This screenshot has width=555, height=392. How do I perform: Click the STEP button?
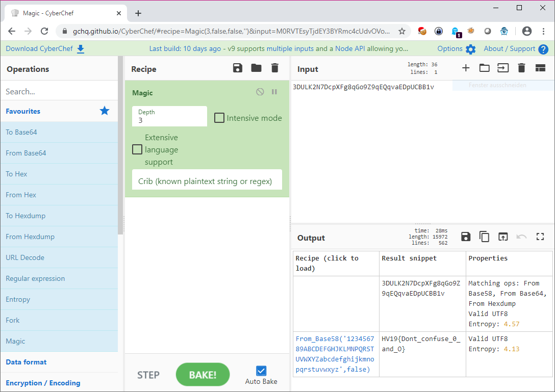(148, 375)
